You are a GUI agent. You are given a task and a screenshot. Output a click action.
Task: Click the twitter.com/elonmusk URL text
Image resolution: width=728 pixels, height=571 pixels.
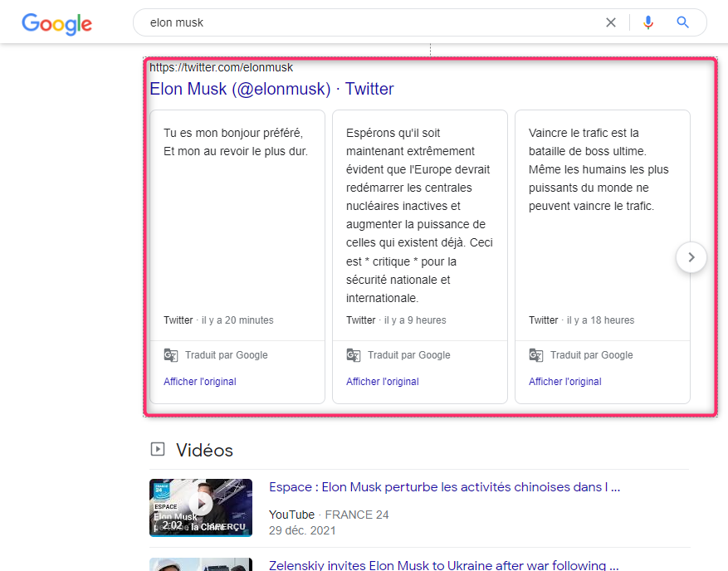(221, 67)
